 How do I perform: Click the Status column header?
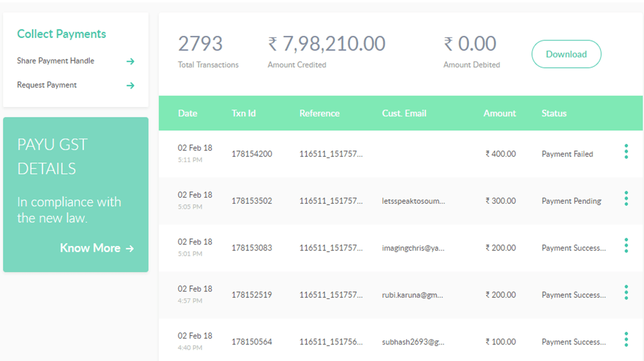pyautogui.click(x=554, y=113)
